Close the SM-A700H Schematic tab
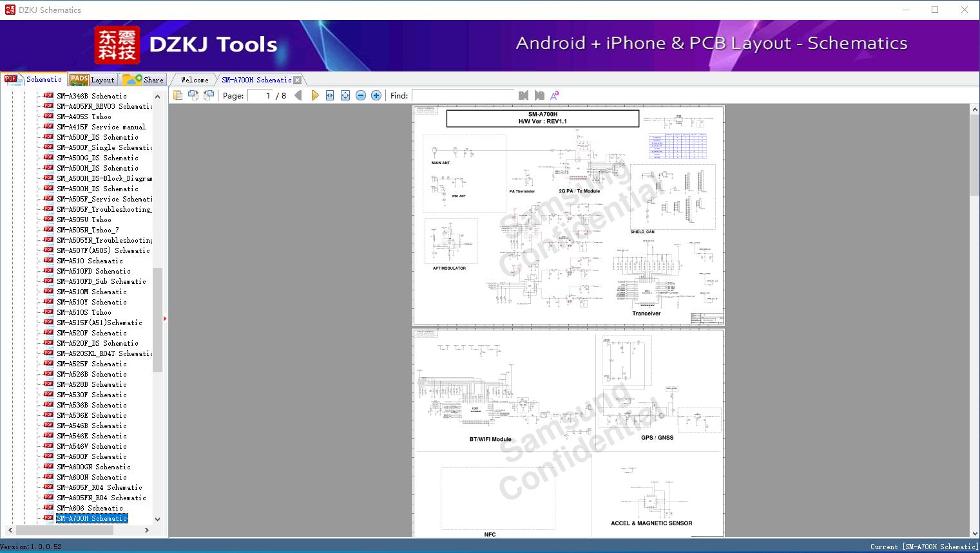The image size is (980, 553). pos(297,80)
